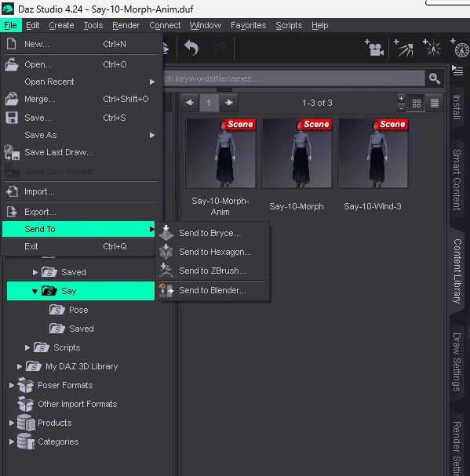
Task: Expand the Products node
Action: [11, 423]
